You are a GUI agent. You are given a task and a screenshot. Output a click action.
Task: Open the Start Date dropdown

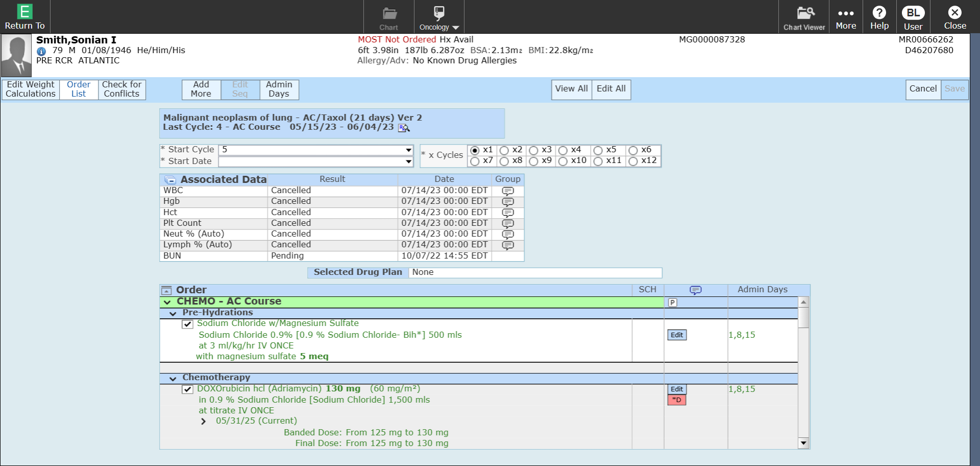click(x=408, y=161)
